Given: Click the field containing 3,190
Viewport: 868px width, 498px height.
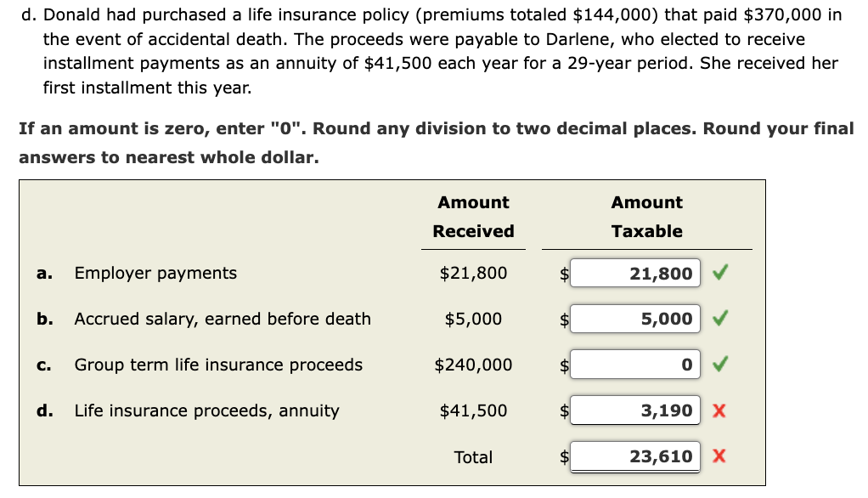Looking at the screenshot, I should point(635,410).
